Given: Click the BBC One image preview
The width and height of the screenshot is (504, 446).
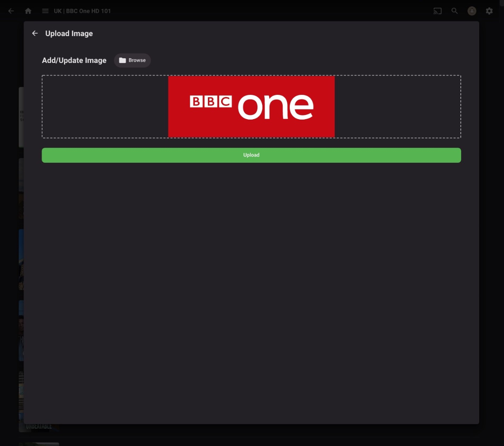Looking at the screenshot, I should tap(251, 107).
